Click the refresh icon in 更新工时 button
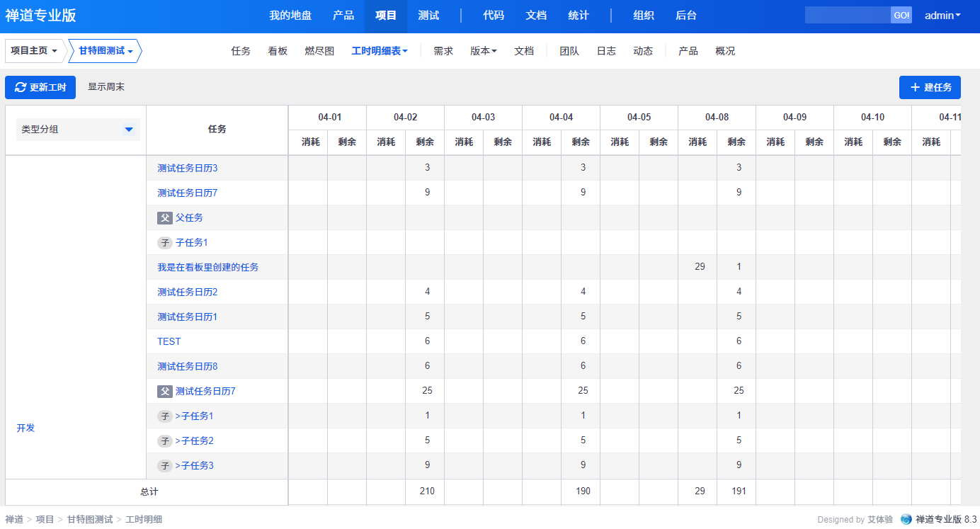This screenshot has height=529, width=980. pyautogui.click(x=21, y=87)
